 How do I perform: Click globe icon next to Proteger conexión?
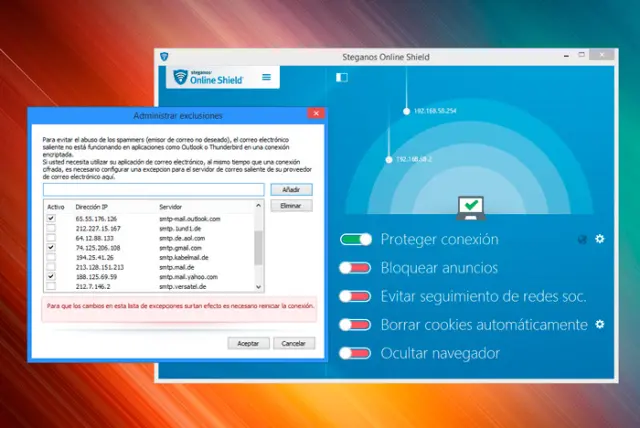pos(582,239)
